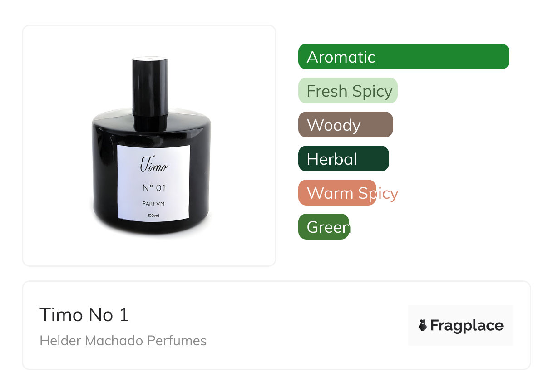553x392 pixels.
Task: Click the word Spicy in Warm Spicy
Action: tap(377, 193)
